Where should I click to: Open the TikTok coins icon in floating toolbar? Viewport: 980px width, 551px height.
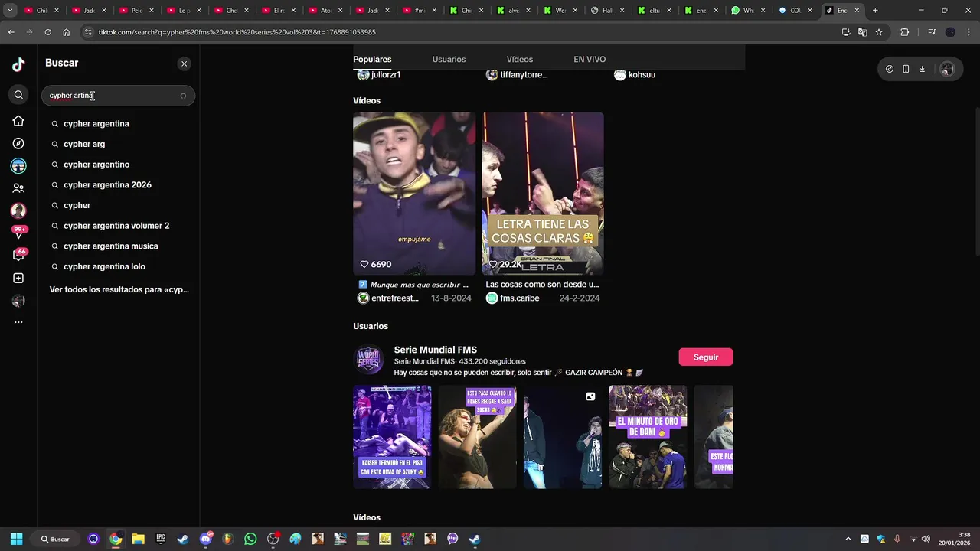tap(889, 69)
